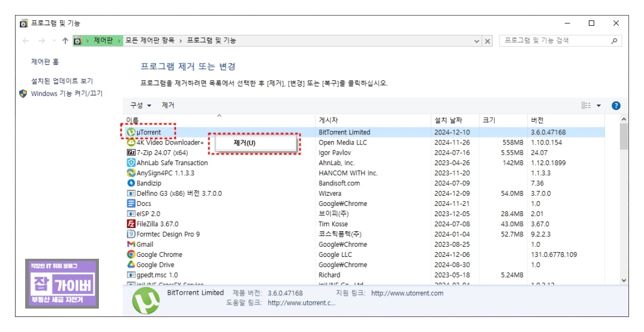
Task: Click publisher Tim Kosse cell
Action: tap(333, 224)
